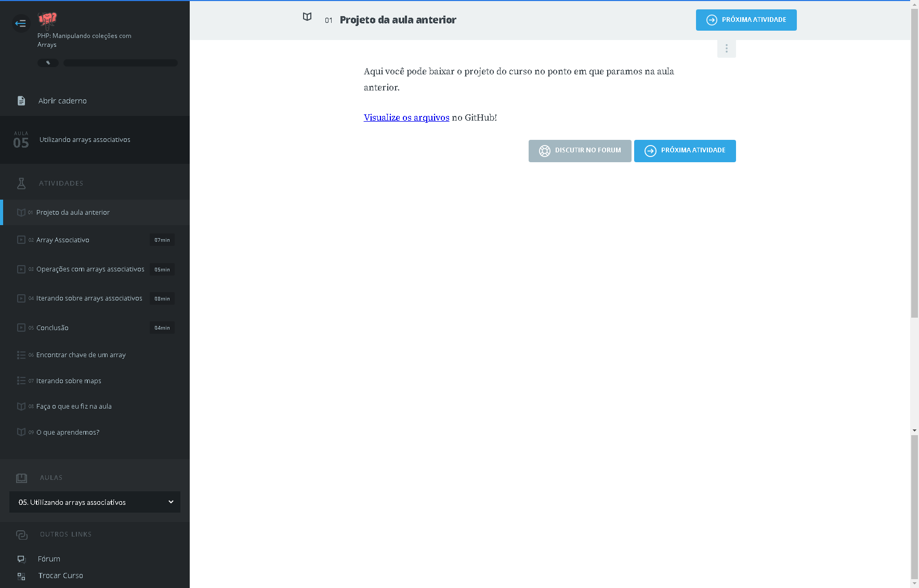Open the lesson selector dropdown
The image size is (919, 588).
click(x=95, y=502)
